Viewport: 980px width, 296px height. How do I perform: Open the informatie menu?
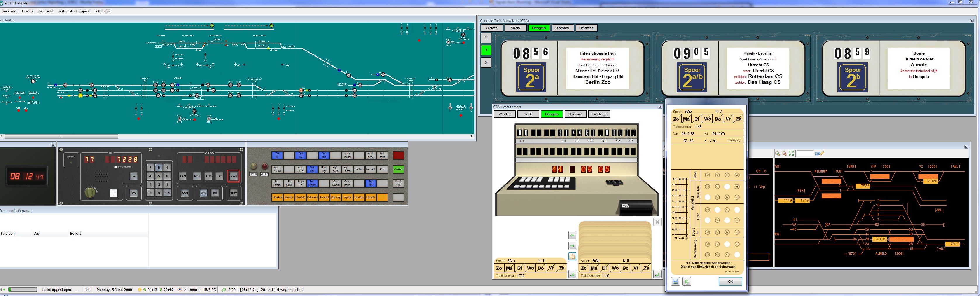click(x=103, y=11)
